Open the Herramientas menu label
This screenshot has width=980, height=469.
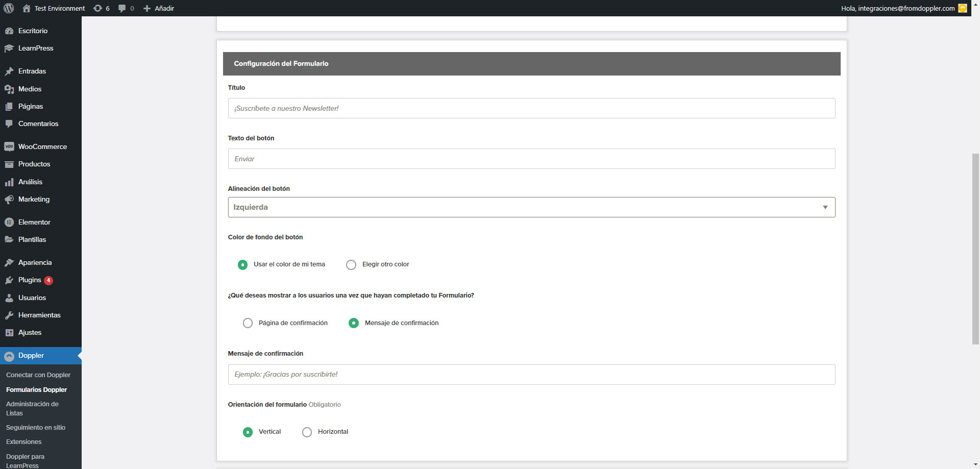point(39,315)
